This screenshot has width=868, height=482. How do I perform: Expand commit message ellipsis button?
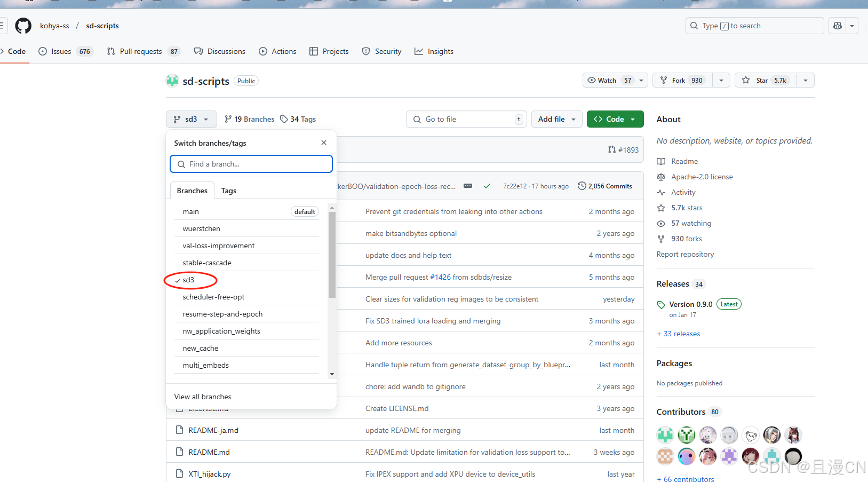click(x=468, y=186)
